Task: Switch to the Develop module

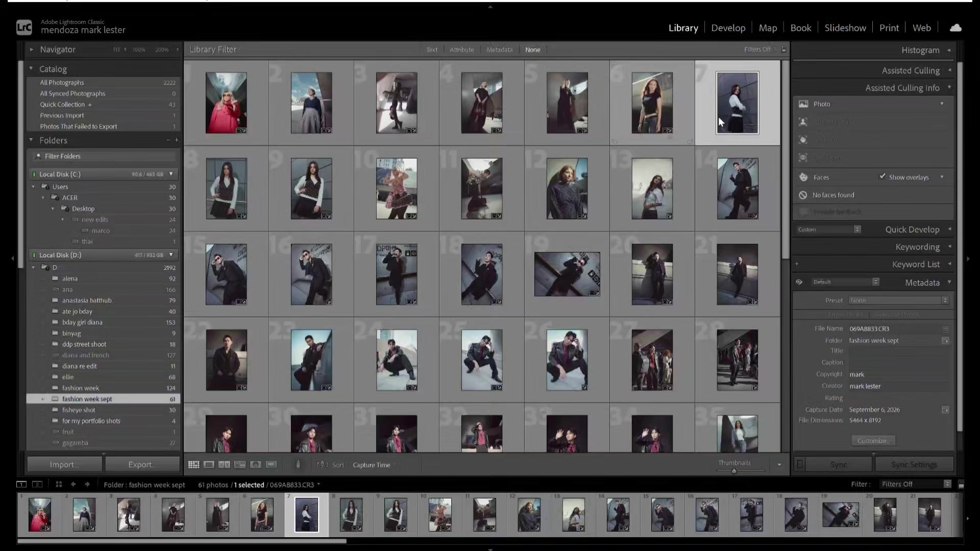Action: 728,28
